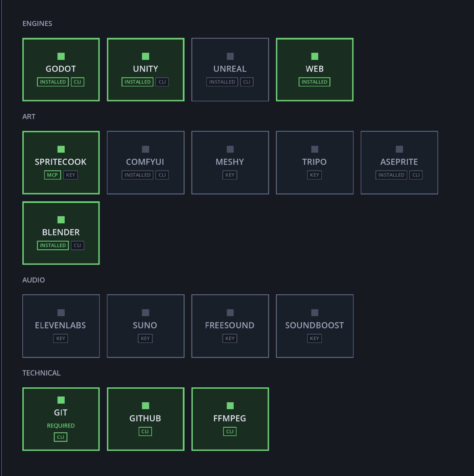Image resolution: width=474 pixels, height=476 pixels.
Task: Click the WEB name label
Action: [x=315, y=69]
